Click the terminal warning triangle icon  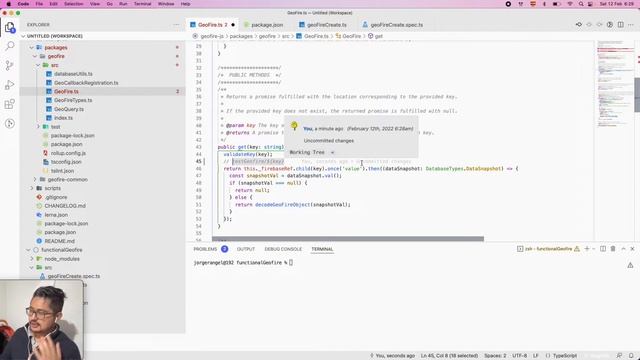[x=630, y=265]
